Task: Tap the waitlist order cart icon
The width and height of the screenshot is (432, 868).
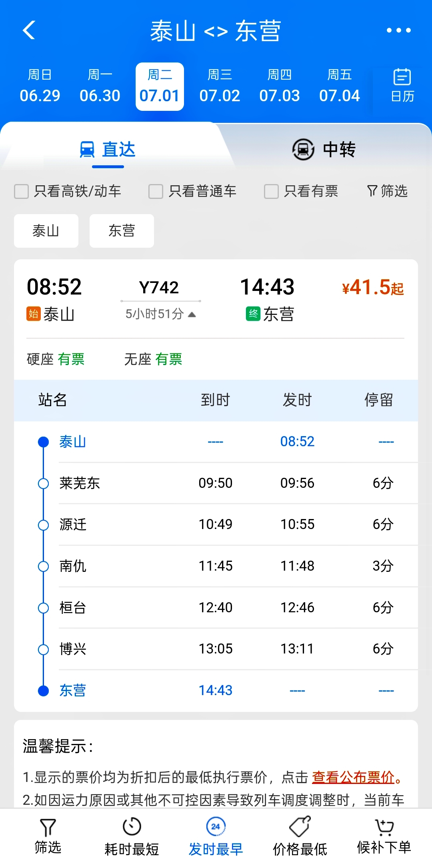Action: point(384,827)
